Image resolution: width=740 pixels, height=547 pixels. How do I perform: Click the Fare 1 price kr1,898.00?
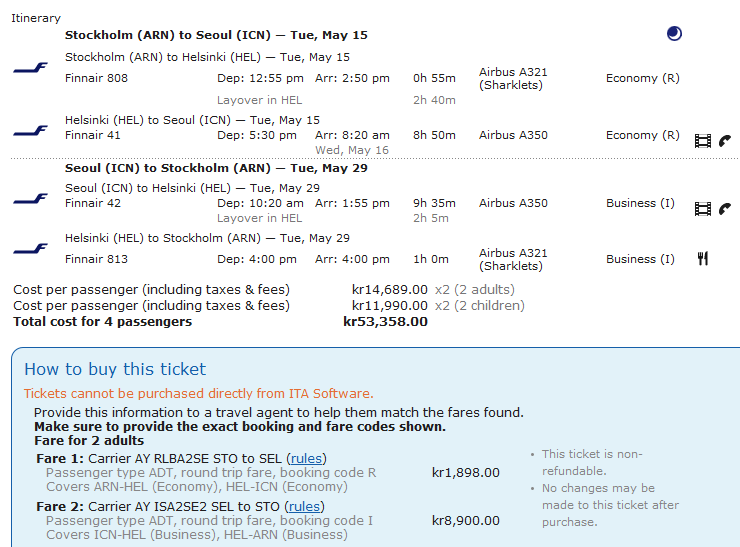pos(466,473)
